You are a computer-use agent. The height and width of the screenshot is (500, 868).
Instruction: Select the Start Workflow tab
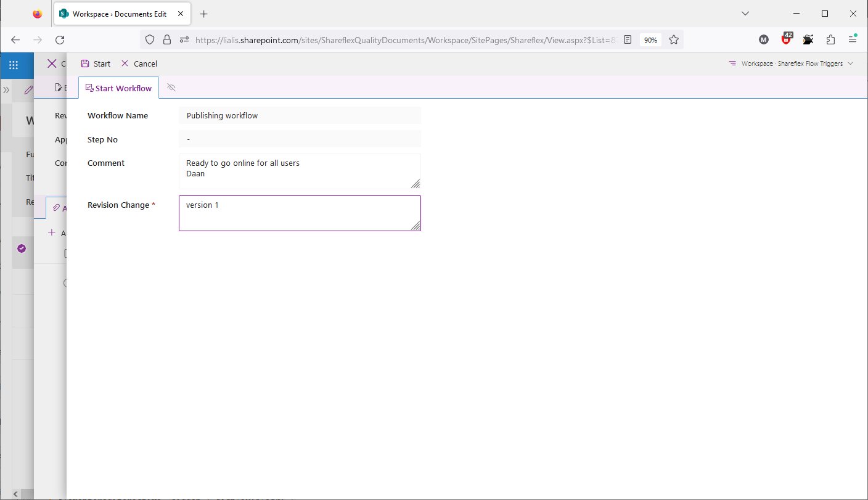click(x=118, y=88)
